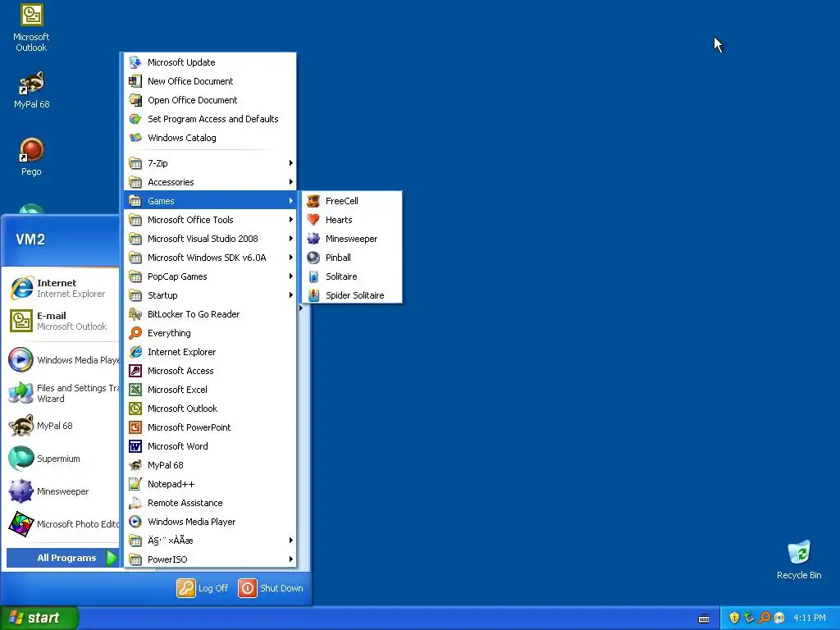This screenshot has height=630, width=840.
Task: Open Microsoft Update
Action: coord(210,62)
